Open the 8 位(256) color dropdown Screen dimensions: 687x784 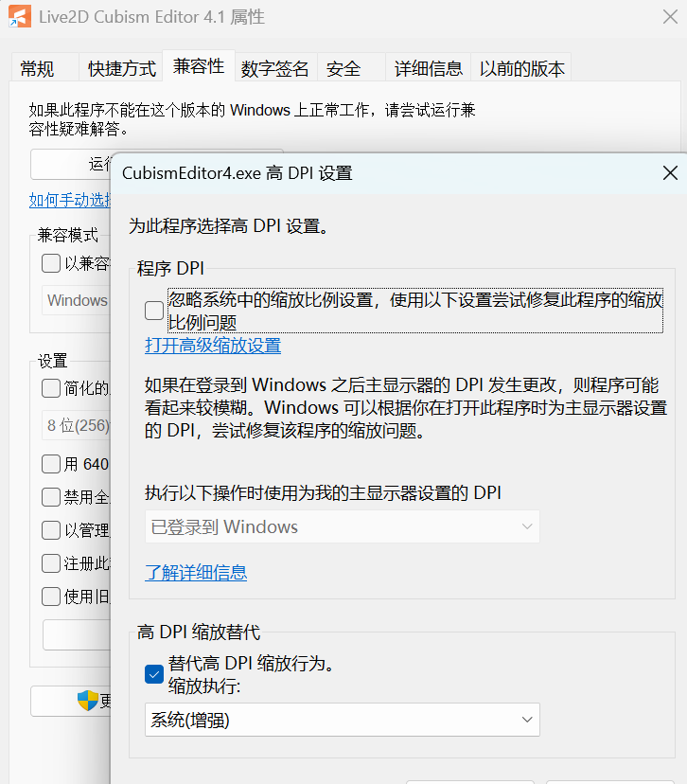coord(76,425)
